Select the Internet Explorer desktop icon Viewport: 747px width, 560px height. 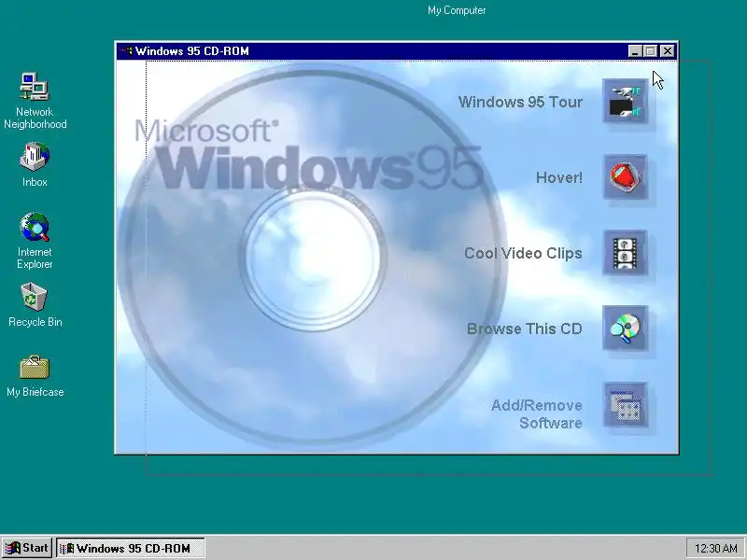pos(35,227)
